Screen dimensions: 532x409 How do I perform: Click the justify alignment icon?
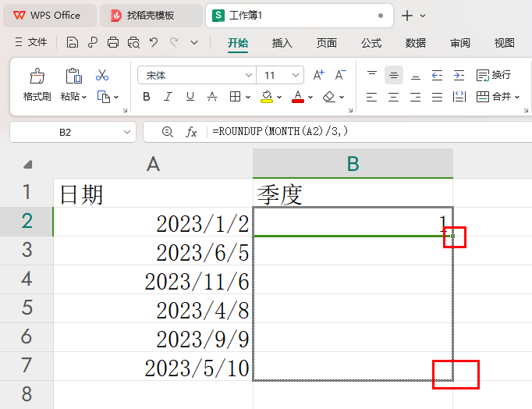437,97
